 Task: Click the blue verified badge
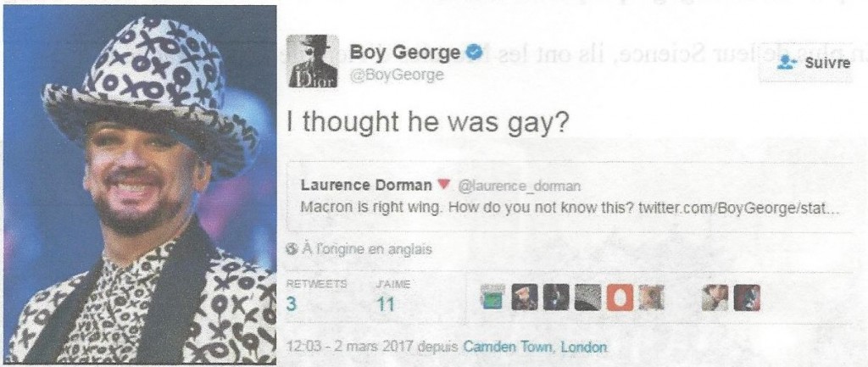point(472,53)
